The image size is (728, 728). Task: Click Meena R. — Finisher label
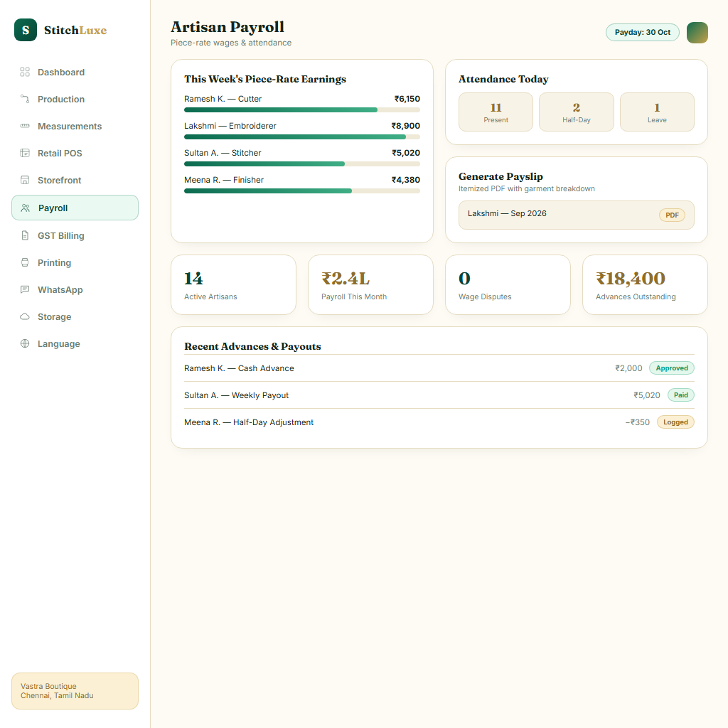point(224,180)
